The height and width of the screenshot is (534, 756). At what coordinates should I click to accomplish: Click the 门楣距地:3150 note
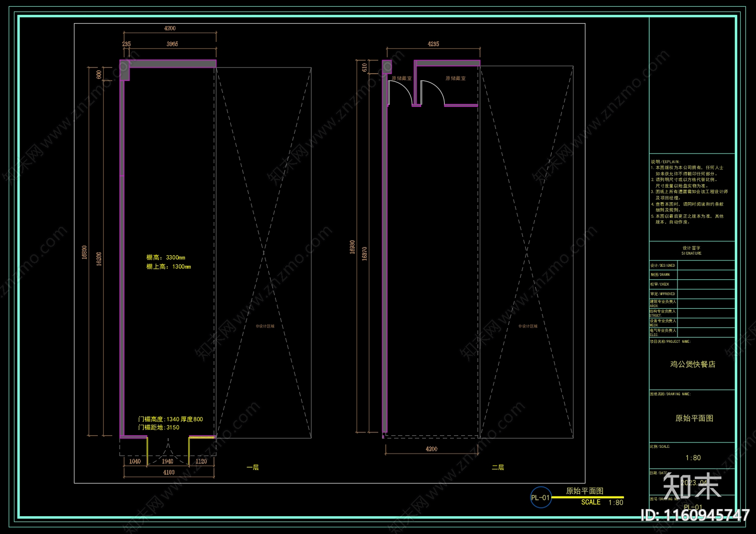159,428
